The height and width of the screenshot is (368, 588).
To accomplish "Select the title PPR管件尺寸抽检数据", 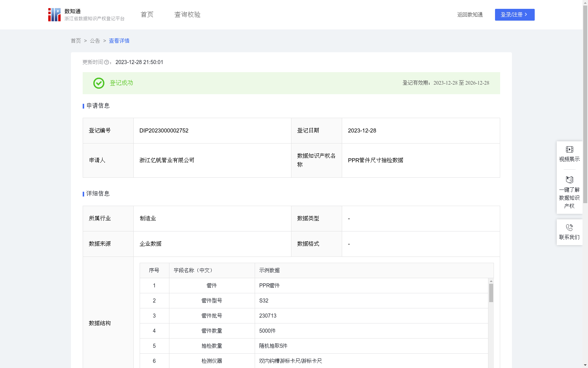I will (x=376, y=160).
